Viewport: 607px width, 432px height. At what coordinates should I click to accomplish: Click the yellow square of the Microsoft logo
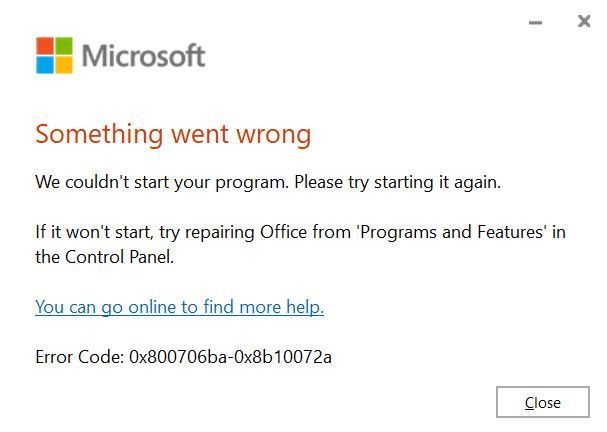[63, 64]
